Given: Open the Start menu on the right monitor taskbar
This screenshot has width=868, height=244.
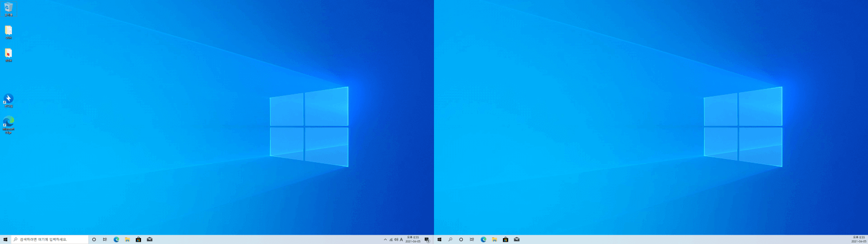Looking at the screenshot, I should (439, 239).
